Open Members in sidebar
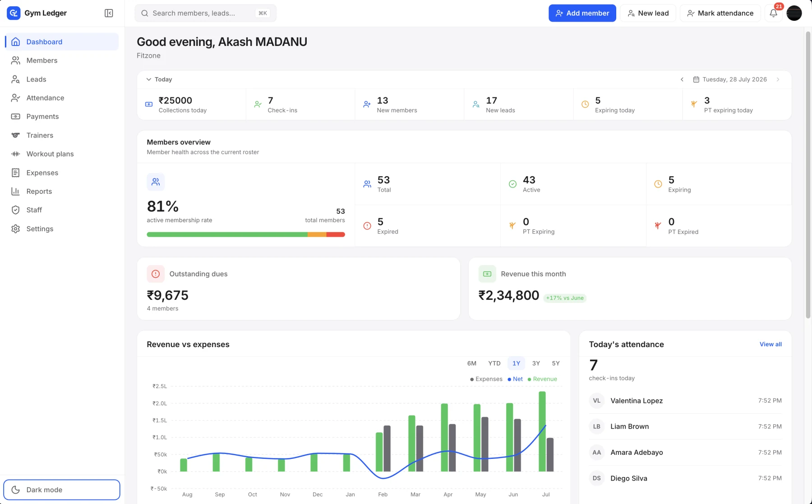812x504 pixels. [x=62, y=60]
